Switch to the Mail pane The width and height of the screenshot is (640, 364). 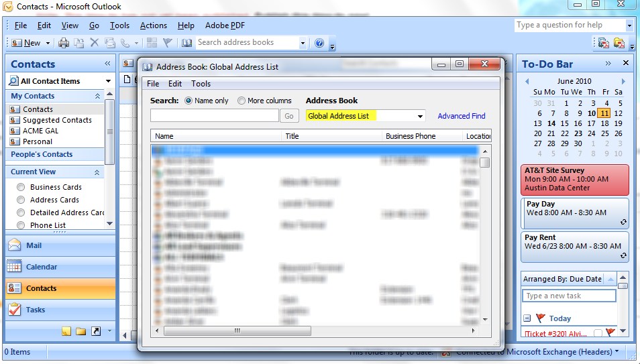(x=60, y=245)
